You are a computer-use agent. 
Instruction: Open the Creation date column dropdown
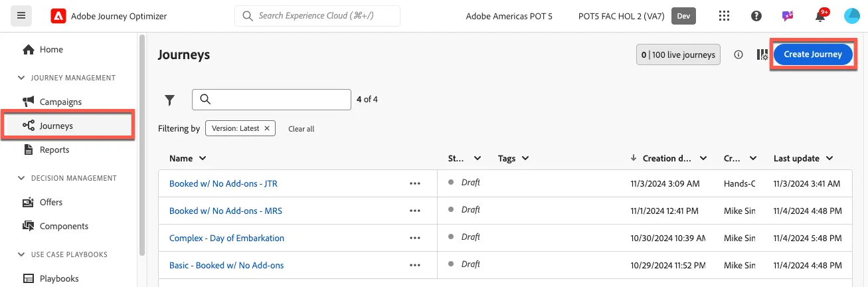704,159
